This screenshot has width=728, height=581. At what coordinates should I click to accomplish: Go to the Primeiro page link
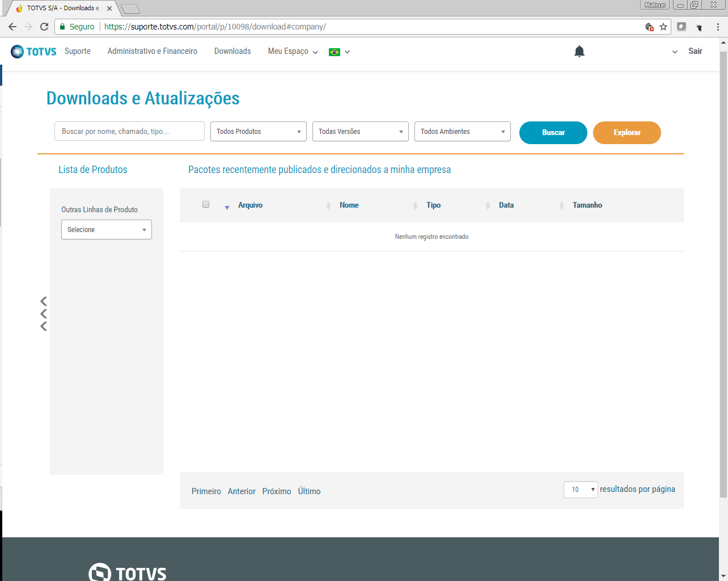click(206, 491)
